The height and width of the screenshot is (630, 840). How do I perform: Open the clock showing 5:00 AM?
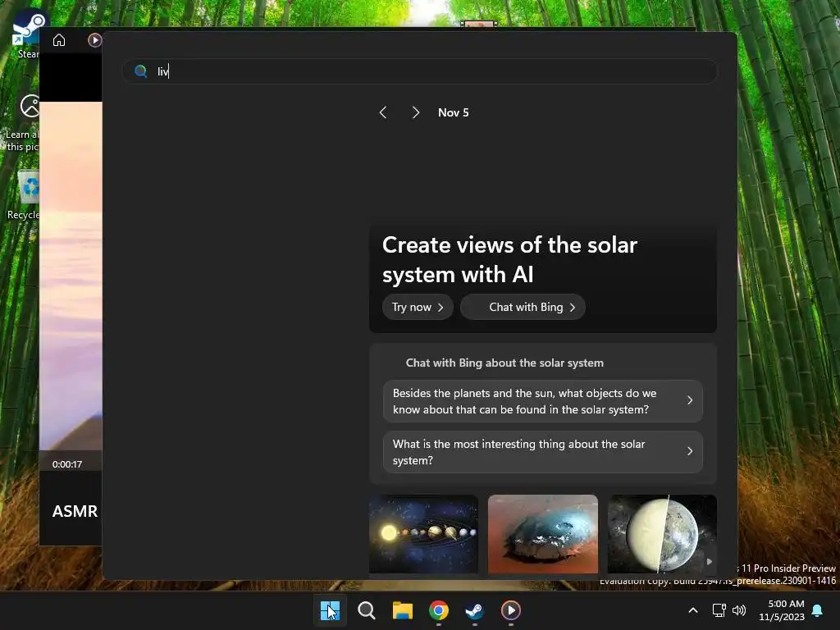782,610
